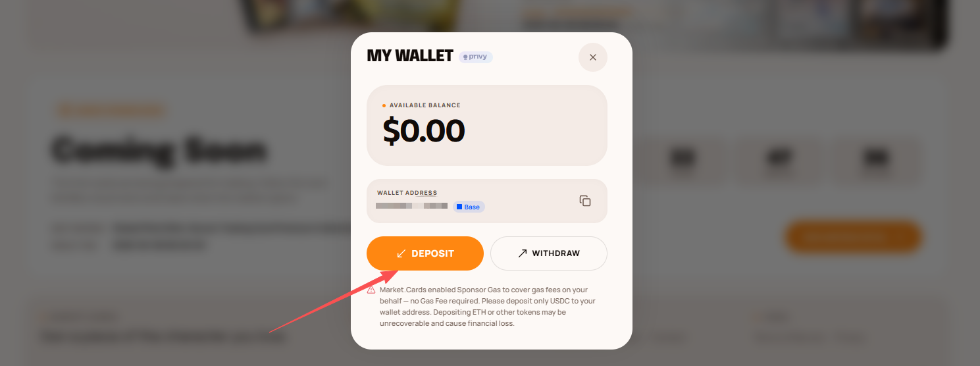Click the orange Deposit button
This screenshot has height=366, width=980.
(x=425, y=253)
